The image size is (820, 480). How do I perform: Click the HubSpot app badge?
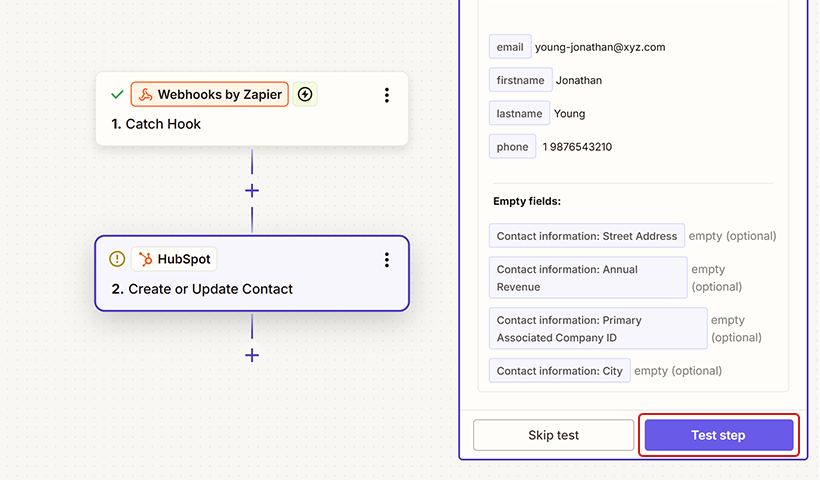point(174,259)
